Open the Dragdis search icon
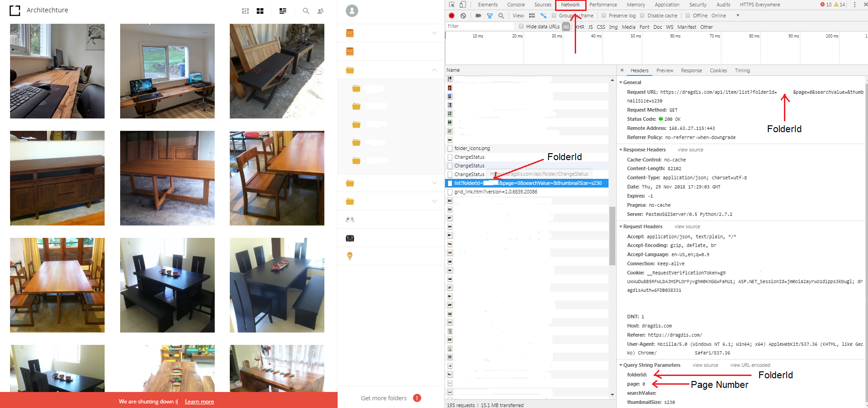868x408 pixels. pos(306,11)
